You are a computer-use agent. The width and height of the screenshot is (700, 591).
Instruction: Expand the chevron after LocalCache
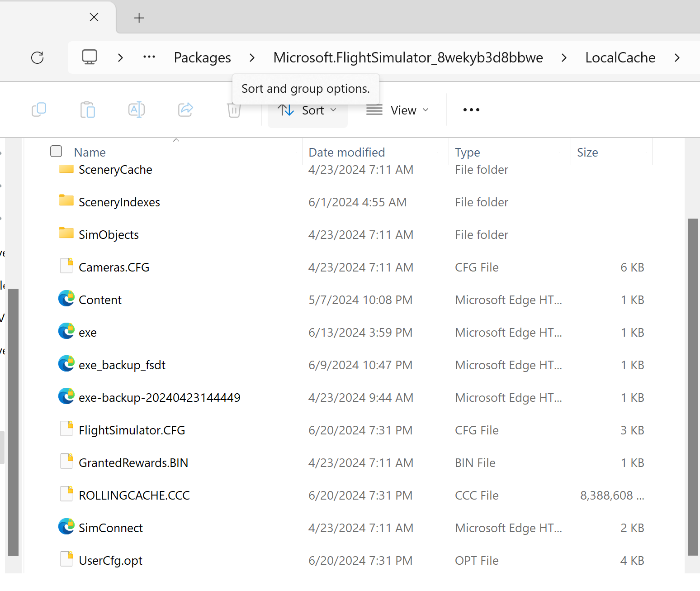click(x=677, y=57)
